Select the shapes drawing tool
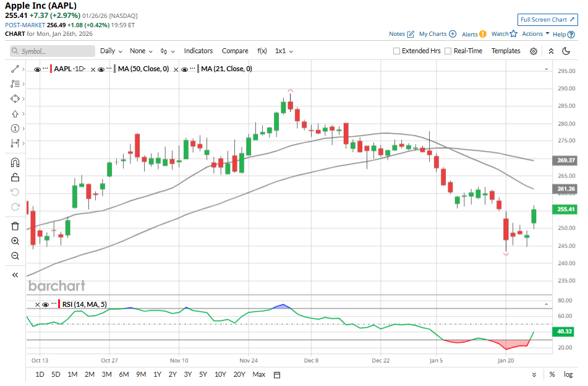This screenshot has height=386, width=588. click(x=15, y=98)
